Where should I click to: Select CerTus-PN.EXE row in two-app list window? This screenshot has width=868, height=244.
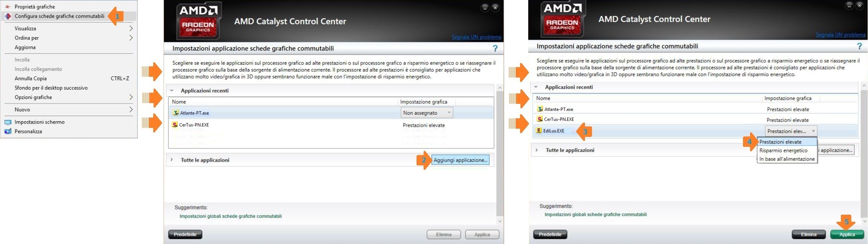[x=331, y=125]
